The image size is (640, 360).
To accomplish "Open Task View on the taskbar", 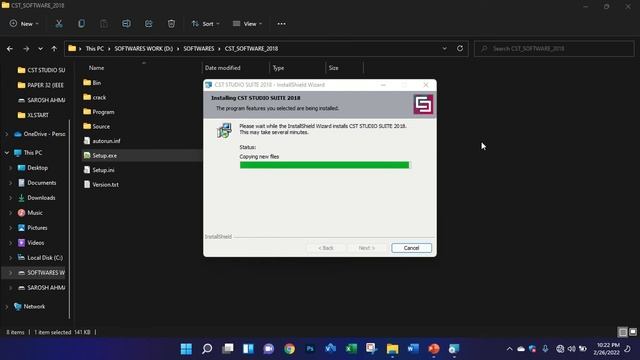I will click(x=228, y=349).
